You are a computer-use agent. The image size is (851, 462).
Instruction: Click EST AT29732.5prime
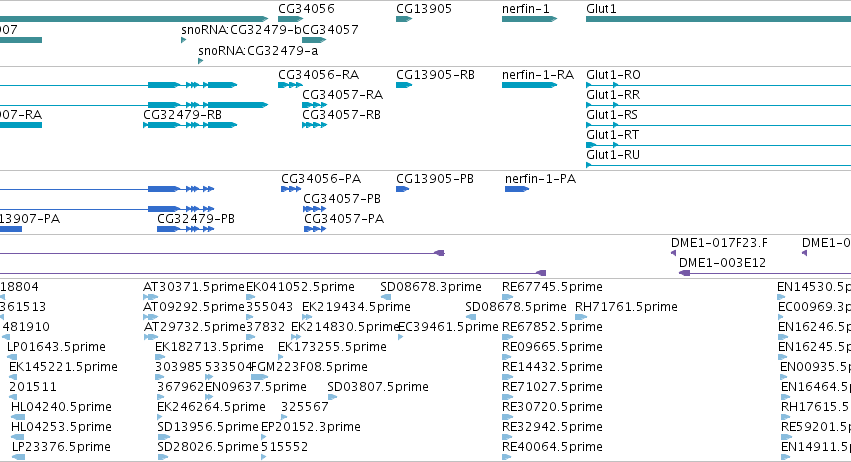point(194,327)
